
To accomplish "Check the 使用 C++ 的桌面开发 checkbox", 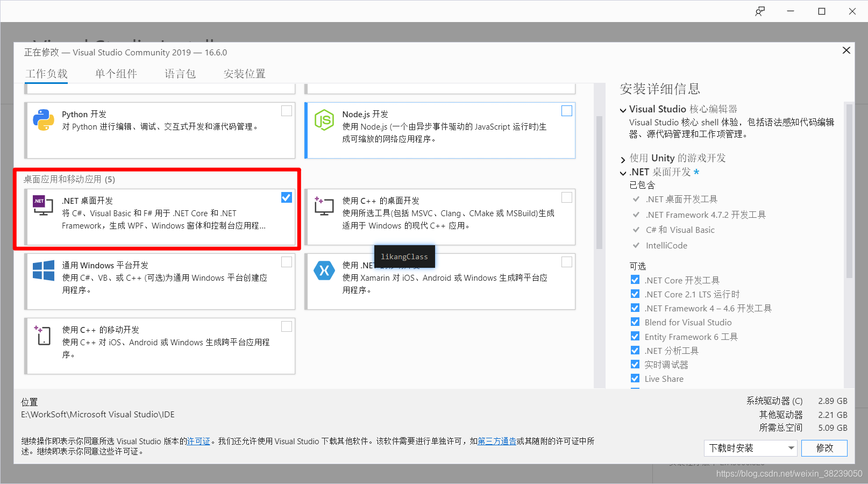I will [567, 197].
